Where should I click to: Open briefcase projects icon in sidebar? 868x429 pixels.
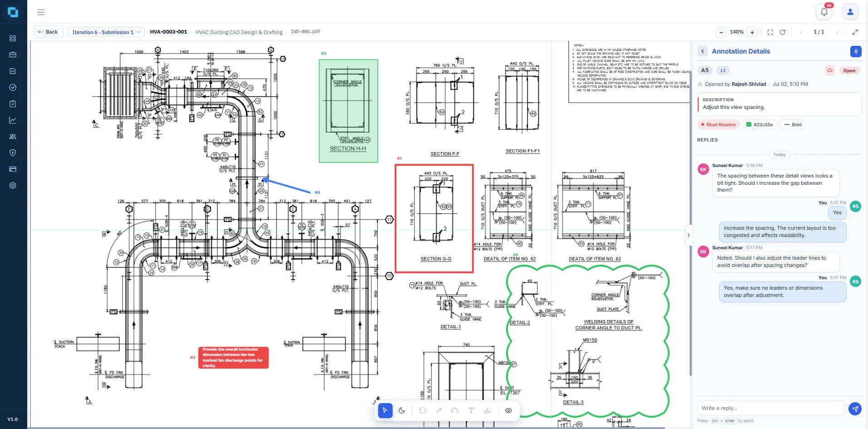pos(13,54)
